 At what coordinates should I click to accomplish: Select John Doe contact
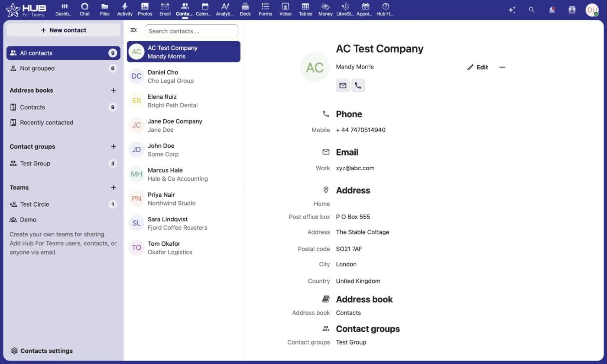point(184,149)
